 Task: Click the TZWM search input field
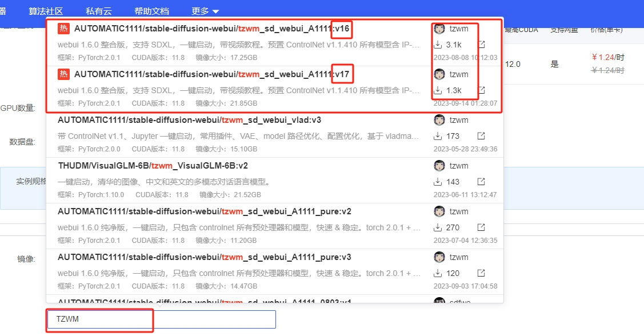point(99,319)
